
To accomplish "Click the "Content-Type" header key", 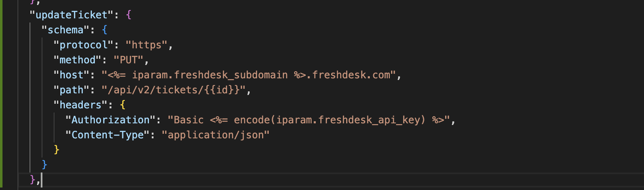I will pos(107,135).
